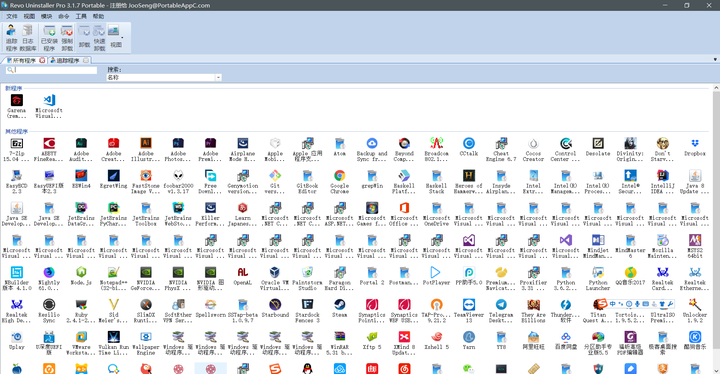Select the Garena program icon under new programs
The image size is (720, 374).
coord(17,106)
